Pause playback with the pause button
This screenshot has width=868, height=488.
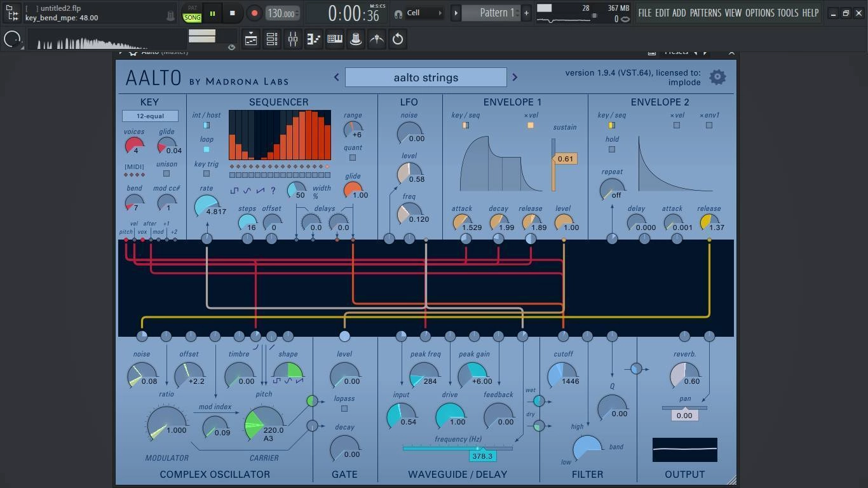pyautogui.click(x=212, y=13)
